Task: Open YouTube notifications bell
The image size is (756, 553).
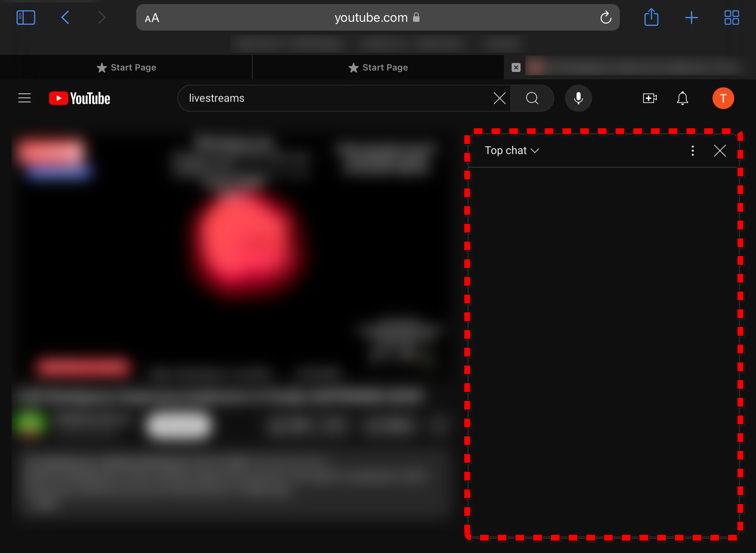Action: [x=682, y=98]
